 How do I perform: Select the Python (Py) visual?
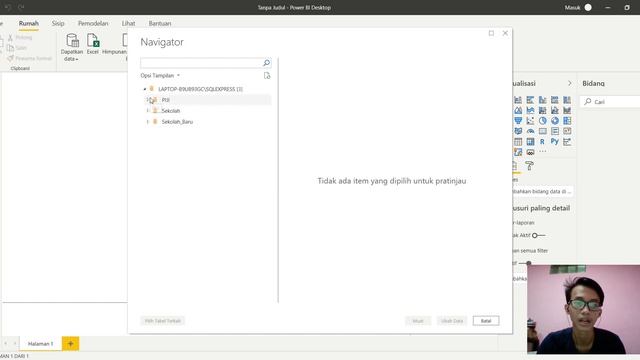pyautogui.click(x=555, y=142)
